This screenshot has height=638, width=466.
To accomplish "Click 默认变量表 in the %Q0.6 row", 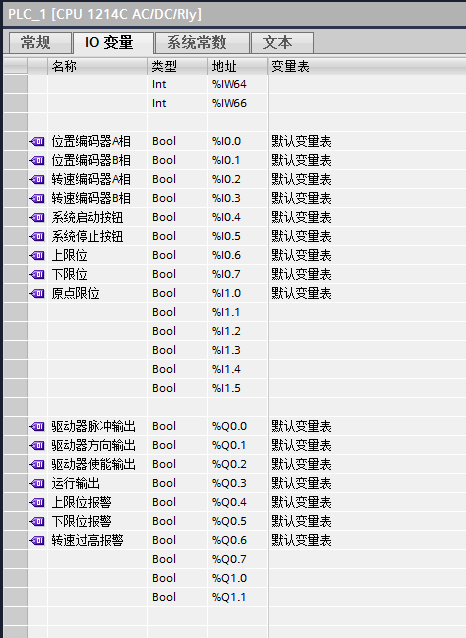I will [301, 540].
